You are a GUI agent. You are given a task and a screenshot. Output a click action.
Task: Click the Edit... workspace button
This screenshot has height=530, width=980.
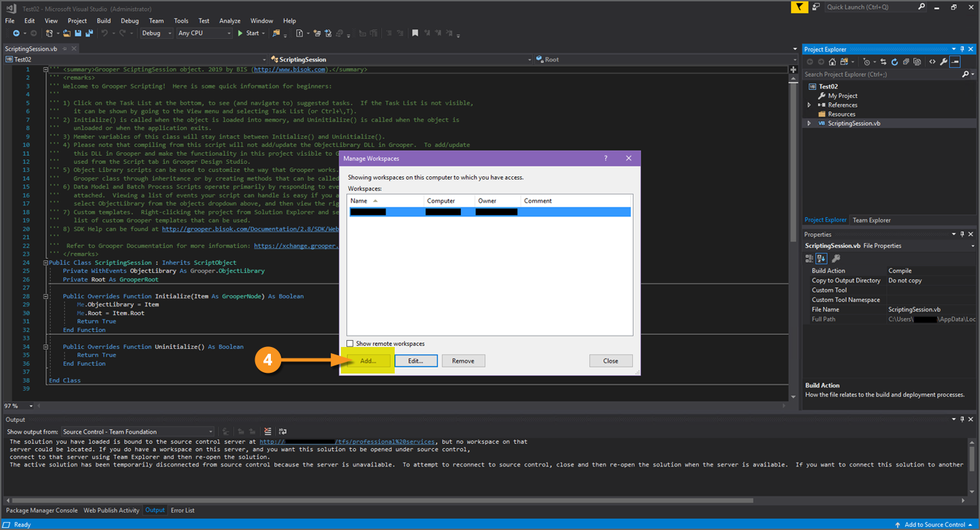[415, 361]
